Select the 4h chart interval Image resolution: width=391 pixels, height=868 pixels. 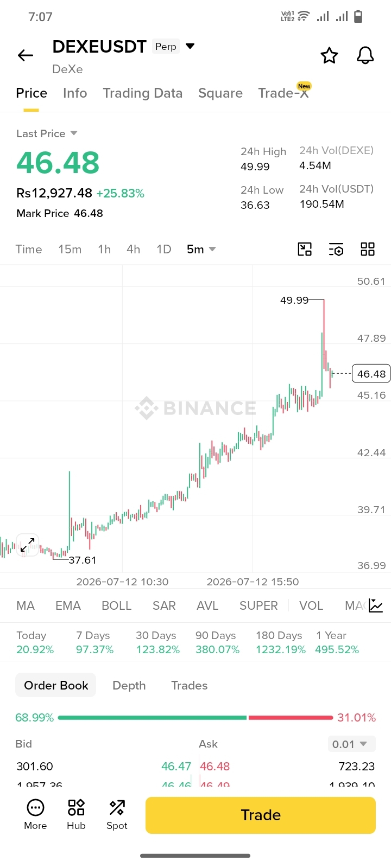click(x=134, y=249)
